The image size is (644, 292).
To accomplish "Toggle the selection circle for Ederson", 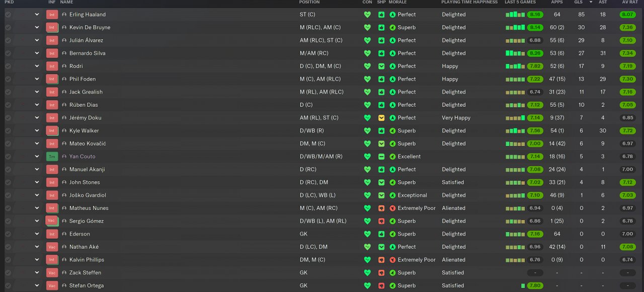I will 8,234.
